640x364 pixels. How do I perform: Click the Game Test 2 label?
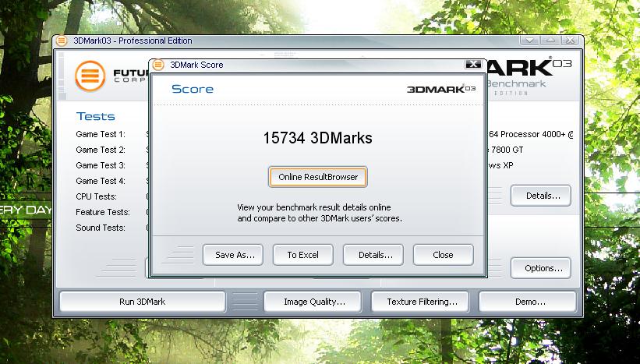pos(101,150)
